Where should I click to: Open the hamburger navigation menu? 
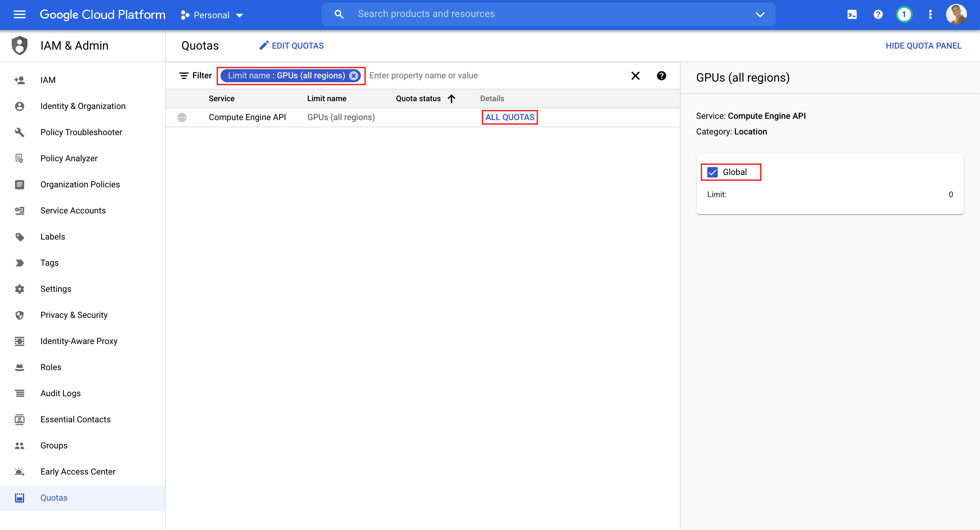coord(19,14)
